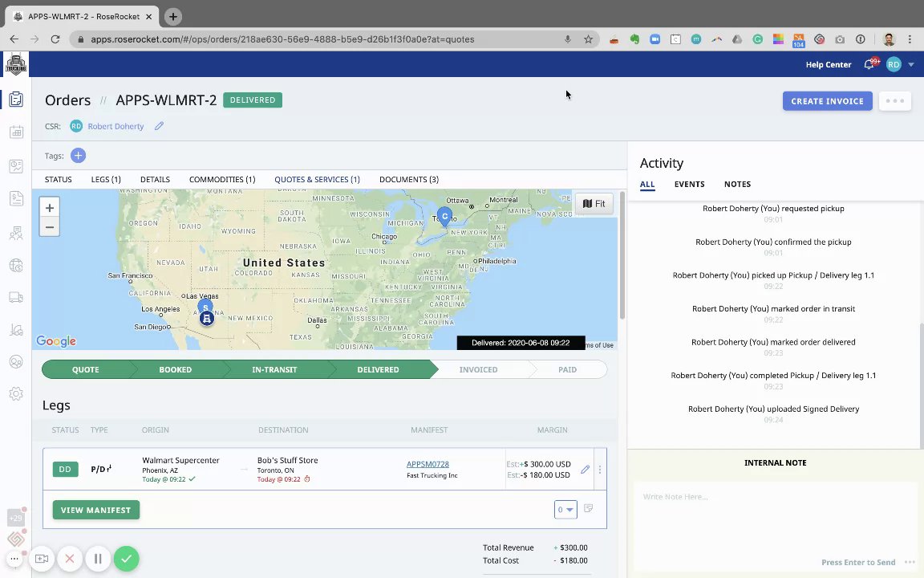Switch to the Commodities (1) tab
The height and width of the screenshot is (578, 924).
click(x=222, y=179)
